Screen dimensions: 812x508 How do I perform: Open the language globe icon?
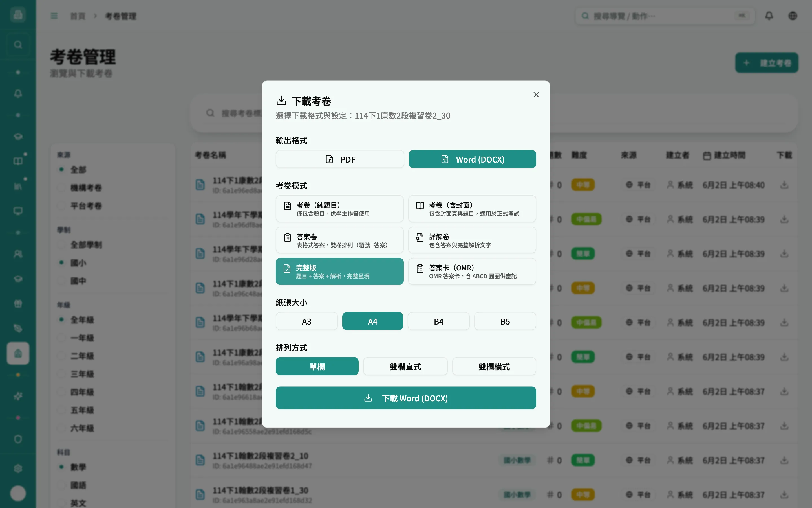pyautogui.click(x=793, y=16)
